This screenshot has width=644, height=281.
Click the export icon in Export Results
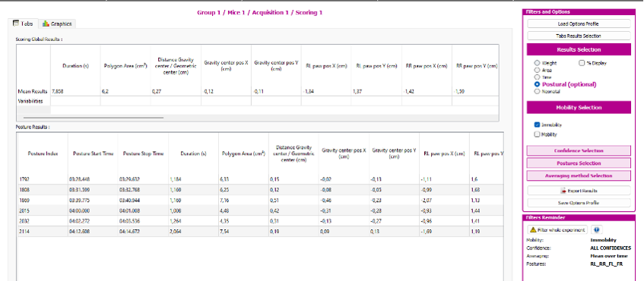tap(564, 191)
